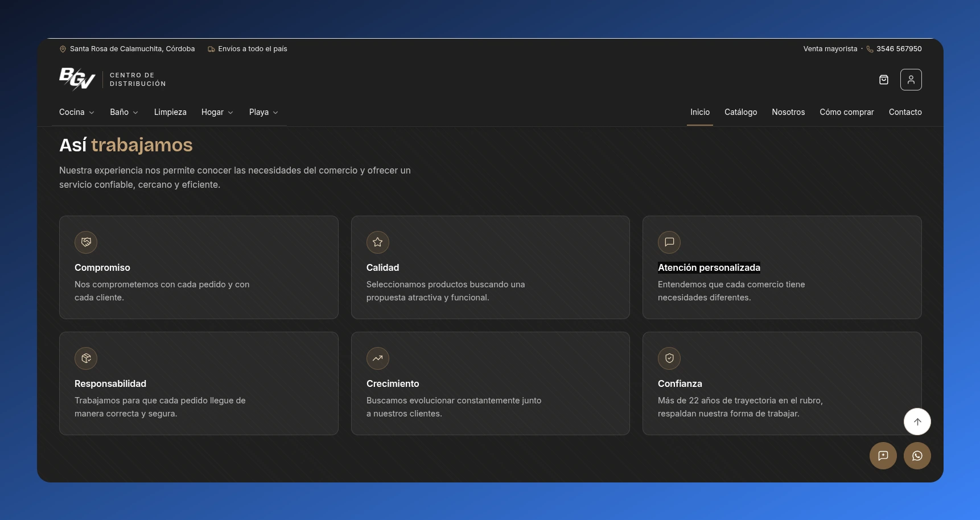Click the scroll-to-top arrow button
Image resolution: width=980 pixels, height=520 pixels.
coord(917,422)
